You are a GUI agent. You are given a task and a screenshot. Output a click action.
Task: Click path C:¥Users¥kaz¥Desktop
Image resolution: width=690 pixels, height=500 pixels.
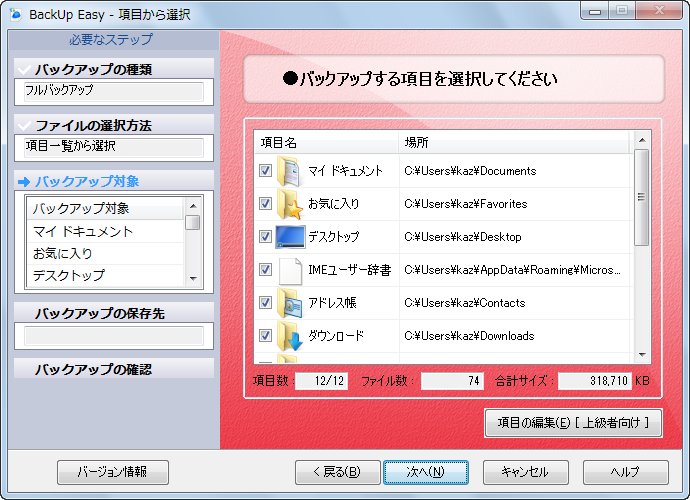tap(462, 237)
